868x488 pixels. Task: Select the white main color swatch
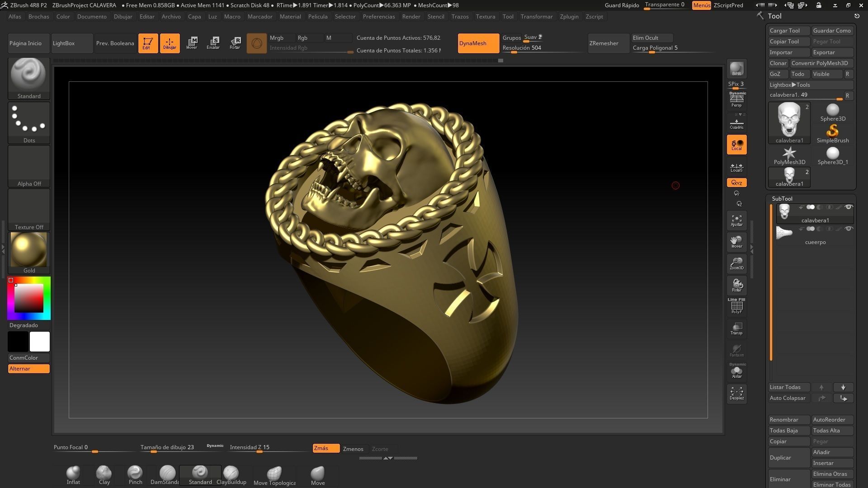(x=40, y=342)
